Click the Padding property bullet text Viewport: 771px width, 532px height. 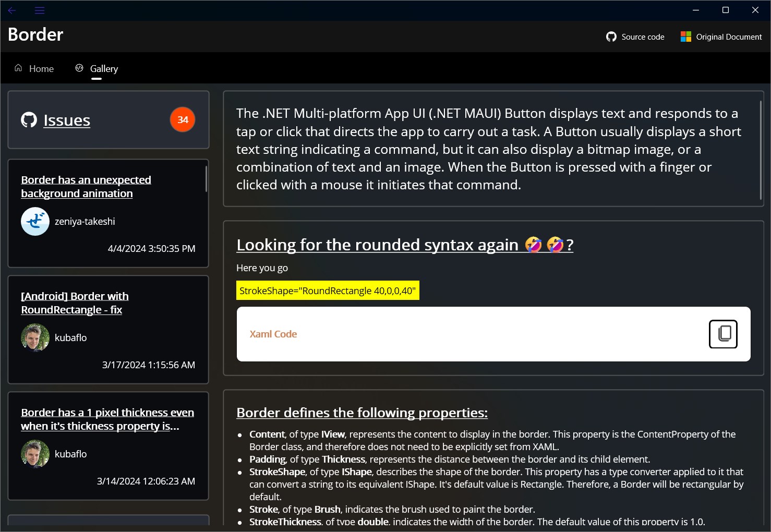pyautogui.click(x=450, y=459)
